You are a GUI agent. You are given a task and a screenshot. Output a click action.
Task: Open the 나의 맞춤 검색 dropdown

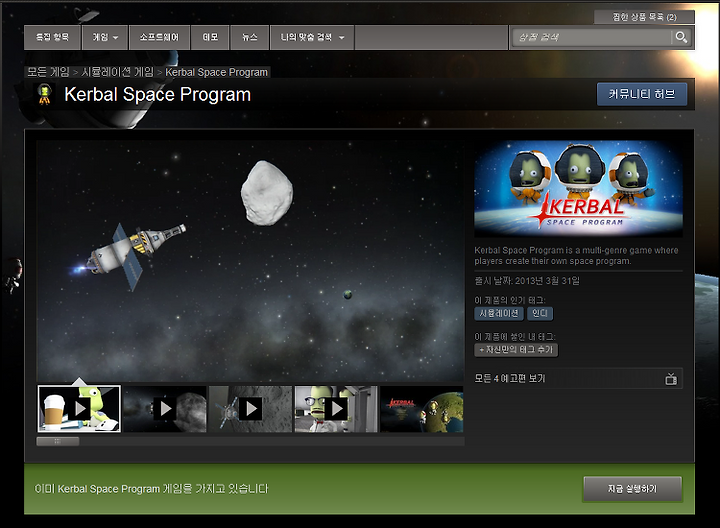click(x=312, y=37)
